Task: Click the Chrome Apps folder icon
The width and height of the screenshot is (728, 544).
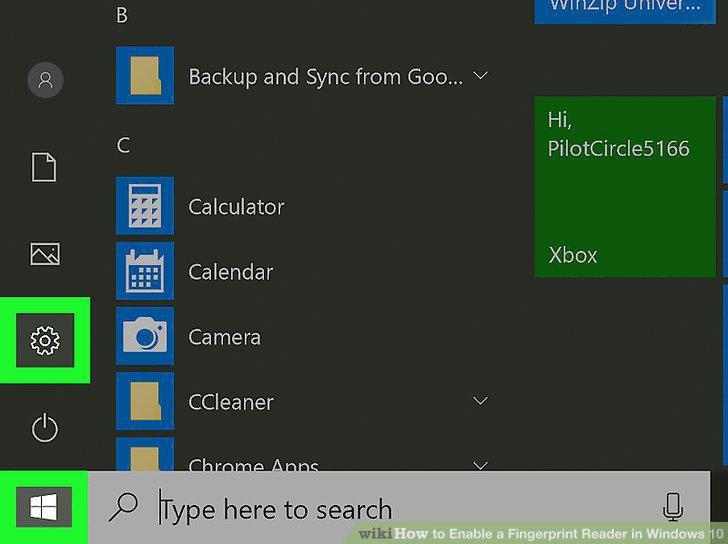Action: click(x=145, y=454)
